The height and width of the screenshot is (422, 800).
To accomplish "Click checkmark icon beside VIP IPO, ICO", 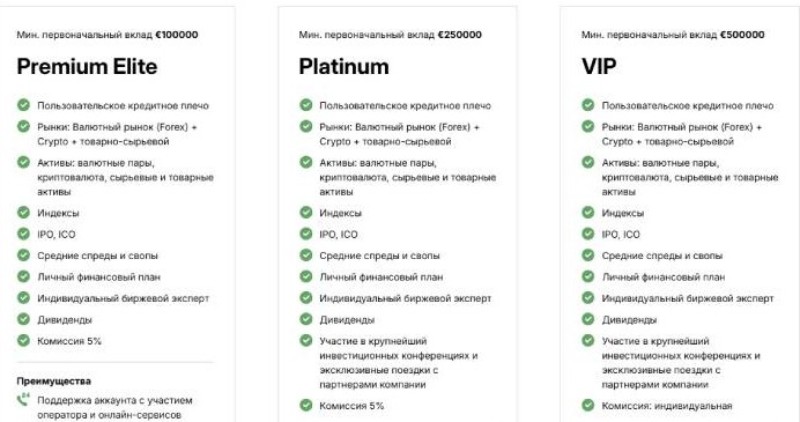I will [588, 234].
